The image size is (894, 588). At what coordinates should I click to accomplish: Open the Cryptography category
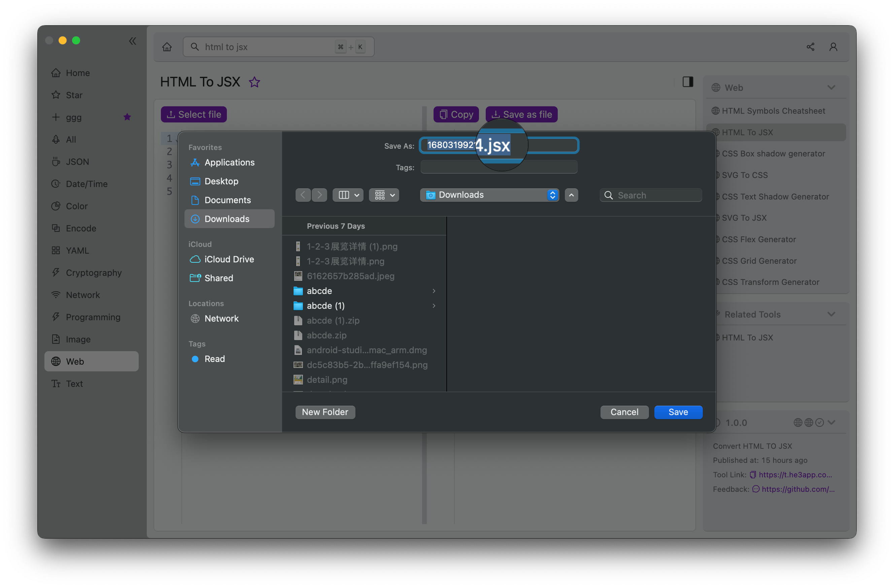click(91, 272)
